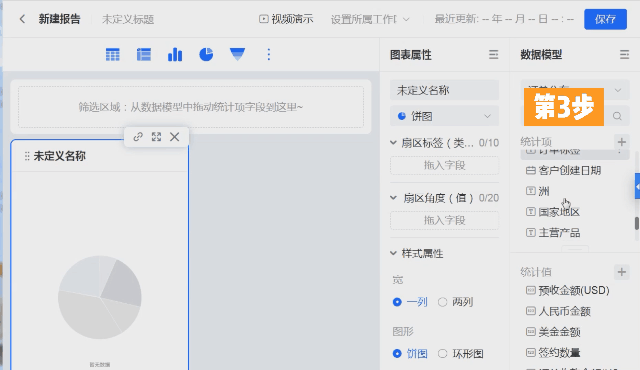Open the 饼图 chart type dropdown

coord(444,116)
